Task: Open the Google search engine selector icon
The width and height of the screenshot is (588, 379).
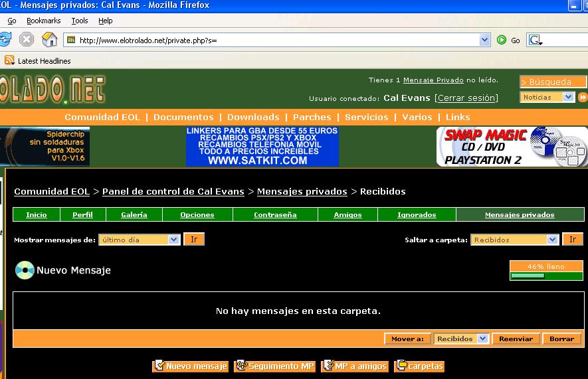Action: coord(535,40)
